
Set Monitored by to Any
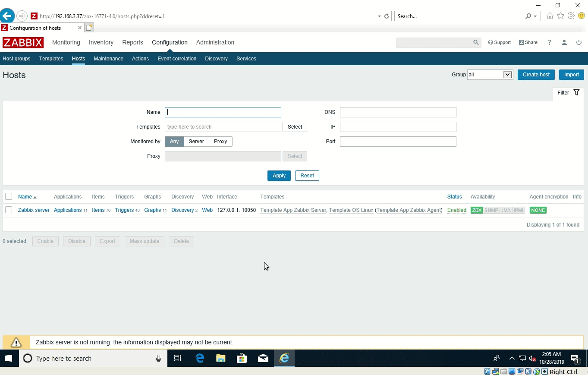tap(174, 142)
